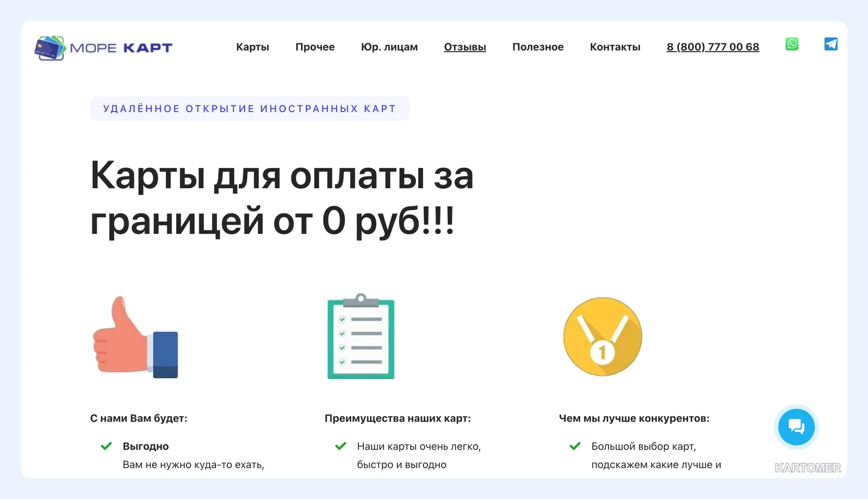
Task: Click the thumbs-up illustration
Action: [x=135, y=337]
